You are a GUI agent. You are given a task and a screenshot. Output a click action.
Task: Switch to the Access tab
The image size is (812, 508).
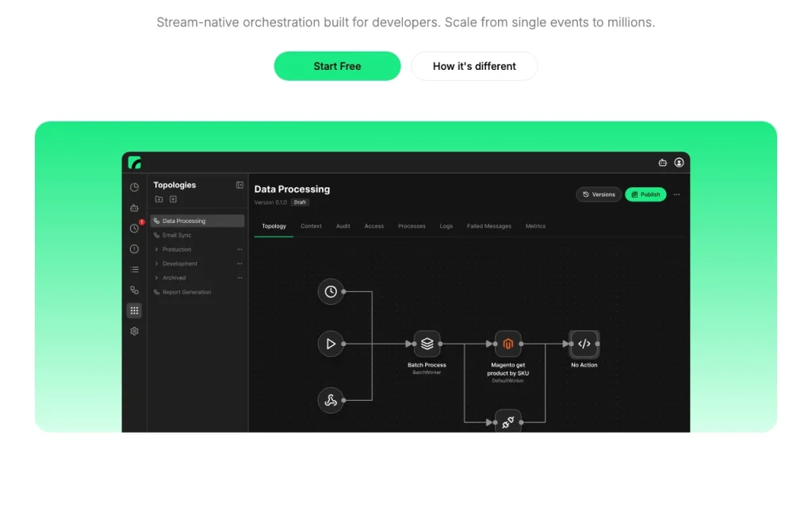pyautogui.click(x=374, y=226)
